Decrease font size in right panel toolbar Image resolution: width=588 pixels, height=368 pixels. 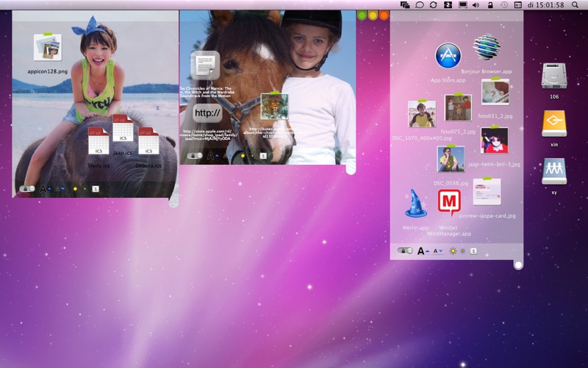[437, 251]
